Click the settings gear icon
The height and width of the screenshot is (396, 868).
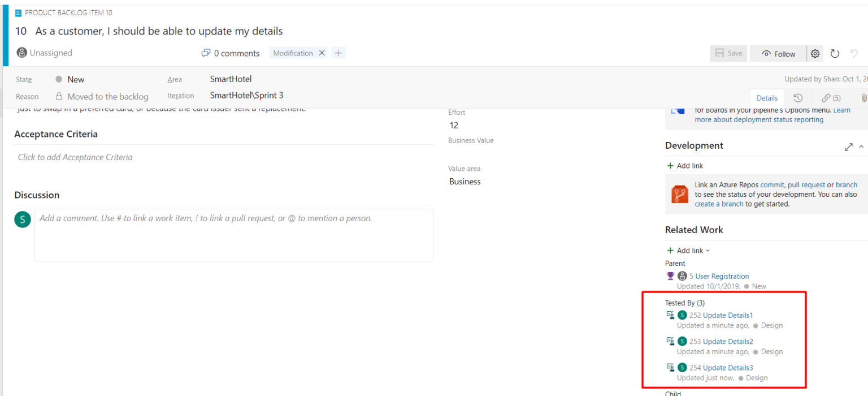tap(815, 54)
